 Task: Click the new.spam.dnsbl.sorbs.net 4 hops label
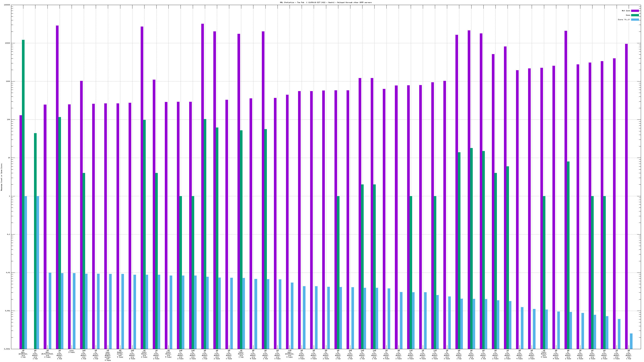(108, 355)
